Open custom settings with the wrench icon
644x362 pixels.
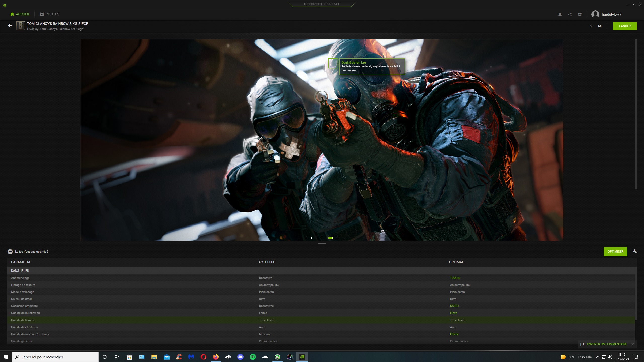point(634,251)
